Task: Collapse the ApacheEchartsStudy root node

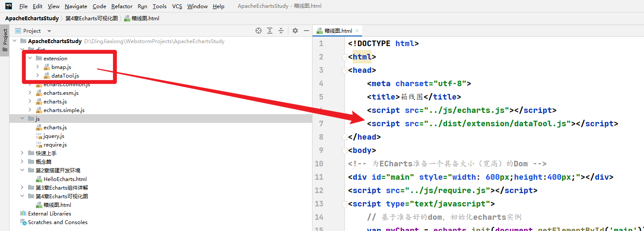Action: 15,41
